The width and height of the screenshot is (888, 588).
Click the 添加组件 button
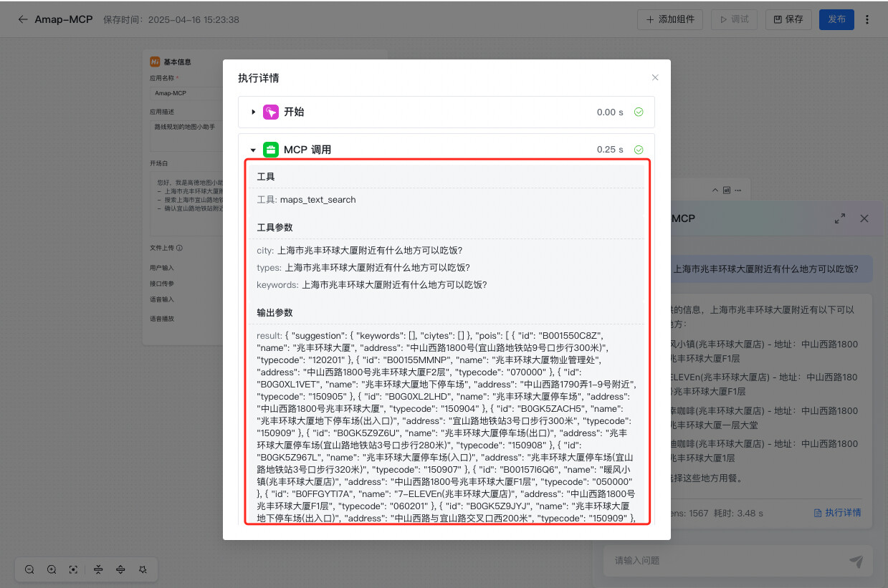tap(670, 19)
